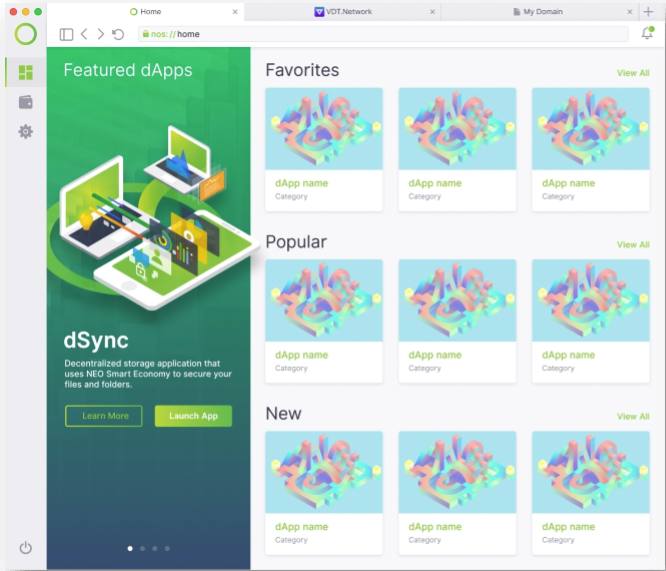This screenshot has height=571, width=666.
Task: Go forward with the right arrow
Action: pos(100,34)
